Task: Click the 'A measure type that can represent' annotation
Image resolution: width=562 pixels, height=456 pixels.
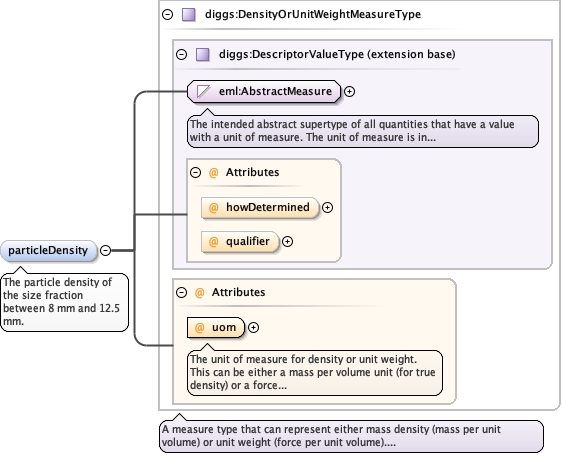Action: 351,436
